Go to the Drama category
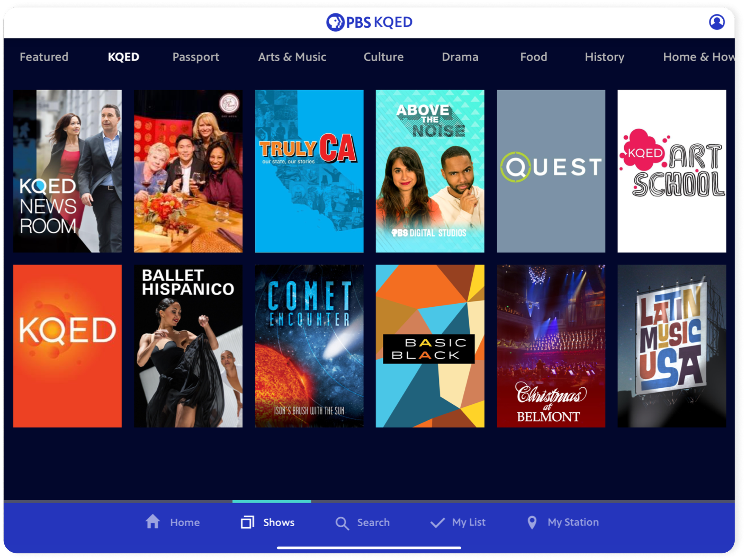This screenshot has width=745, height=560. tap(460, 57)
